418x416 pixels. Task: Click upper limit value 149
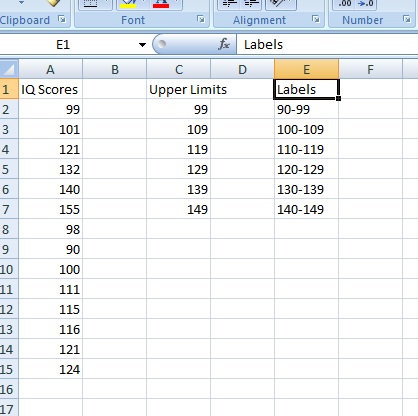pyautogui.click(x=178, y=209)
